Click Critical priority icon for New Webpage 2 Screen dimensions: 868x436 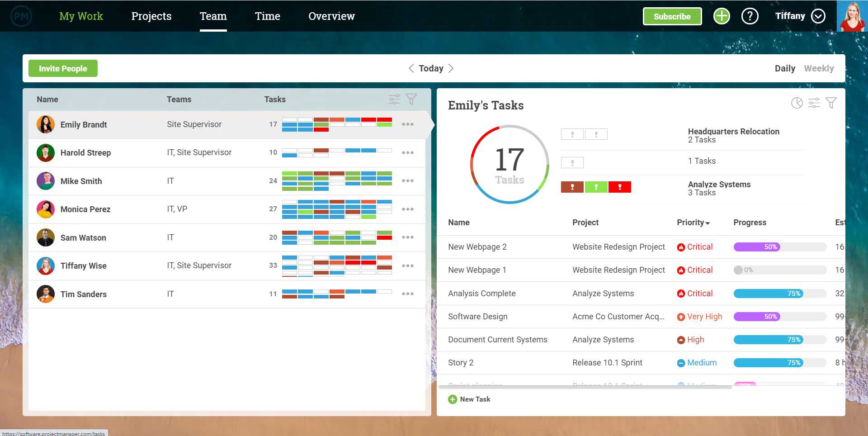[x=681, y=247]
